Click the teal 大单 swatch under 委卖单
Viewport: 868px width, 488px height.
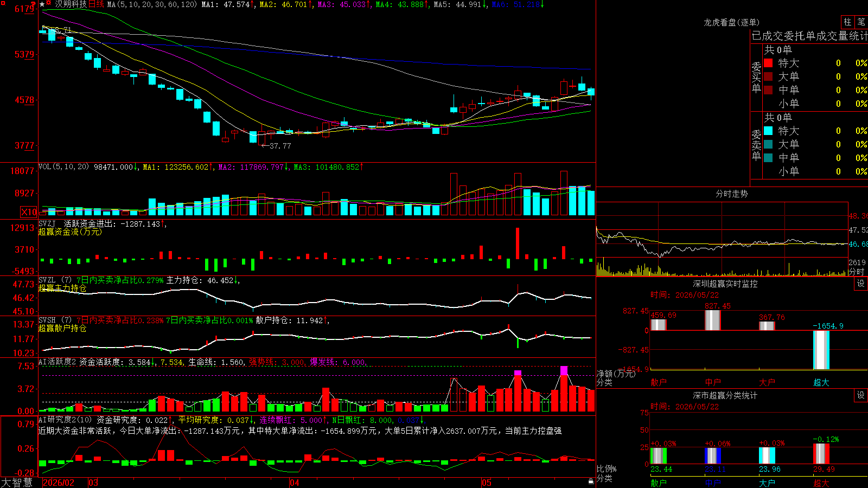click(768, 144)
